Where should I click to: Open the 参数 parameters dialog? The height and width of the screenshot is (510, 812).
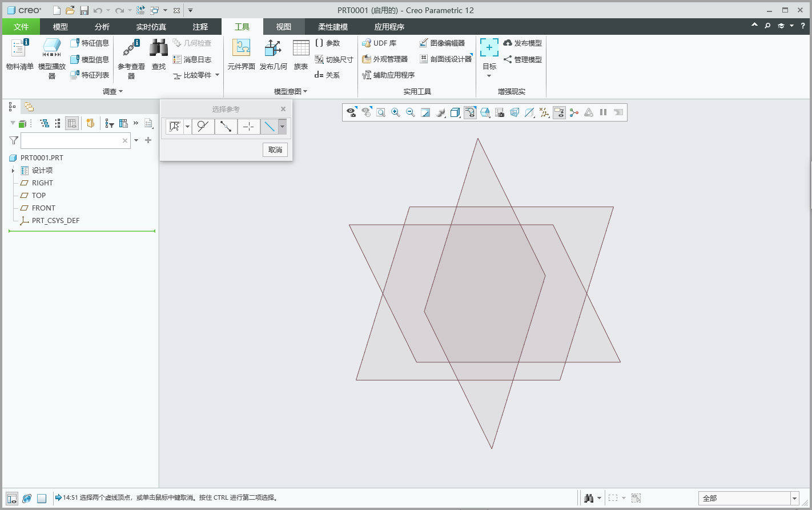point(327,43)
